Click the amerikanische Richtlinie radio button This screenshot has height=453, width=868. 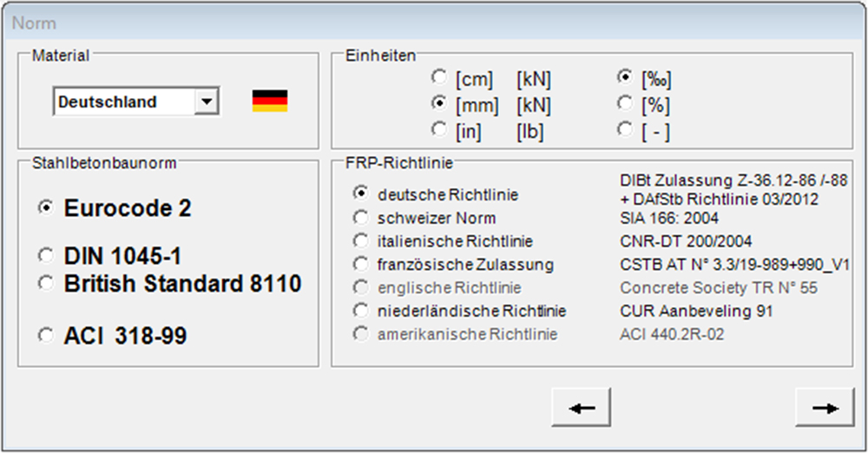tap(361, 334)
